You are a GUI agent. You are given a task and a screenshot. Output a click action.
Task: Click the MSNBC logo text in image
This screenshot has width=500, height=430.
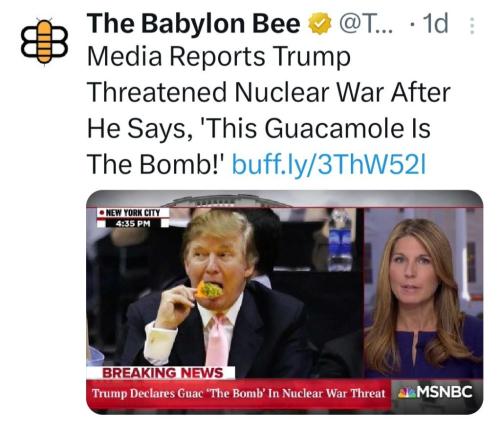(x=443, y=392)
